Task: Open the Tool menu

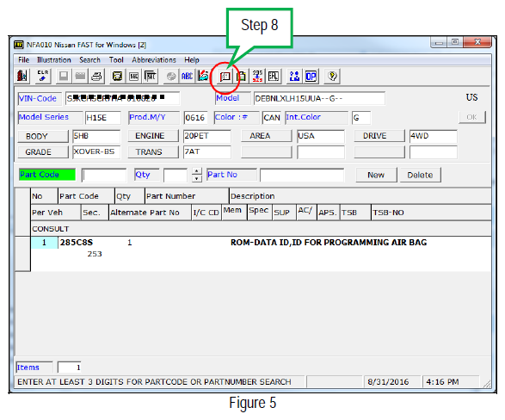Action: tap(116, 60)
